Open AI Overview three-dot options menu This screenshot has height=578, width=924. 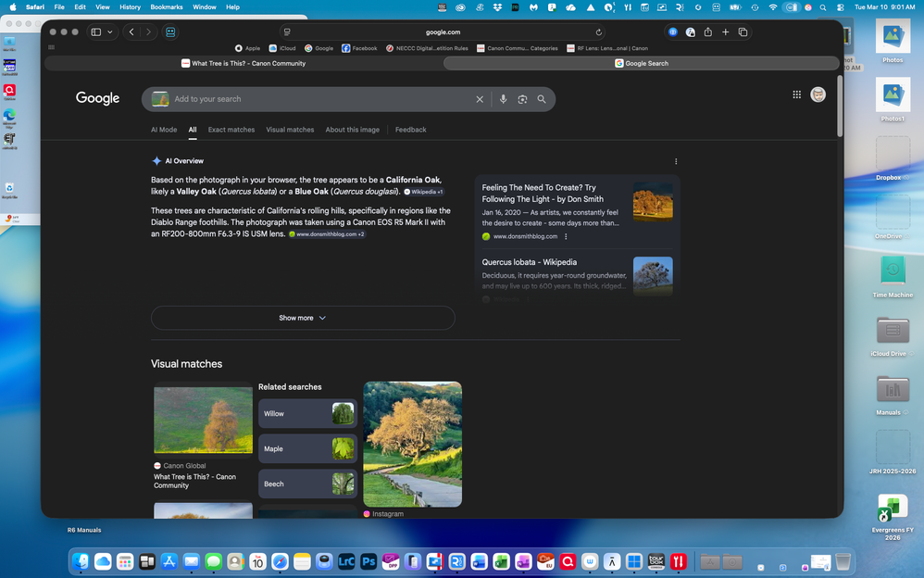pyautogui.click(x=676, y=161)
